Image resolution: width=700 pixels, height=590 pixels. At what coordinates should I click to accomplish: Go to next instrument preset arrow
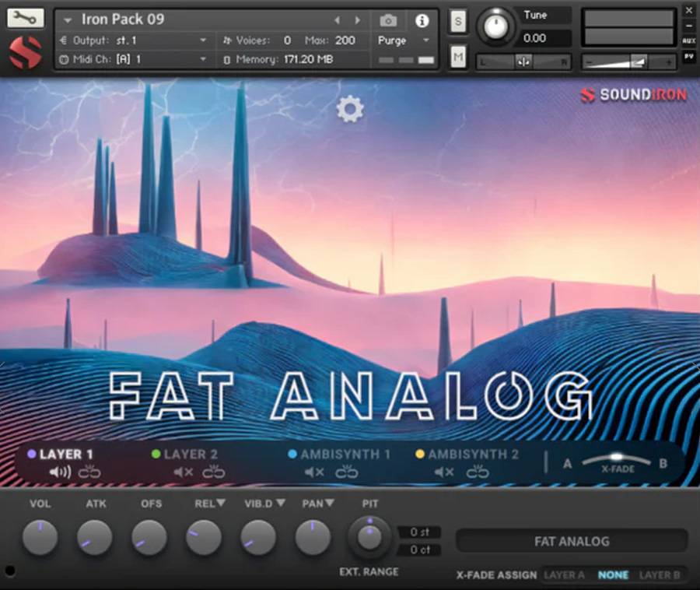point(358,20)
